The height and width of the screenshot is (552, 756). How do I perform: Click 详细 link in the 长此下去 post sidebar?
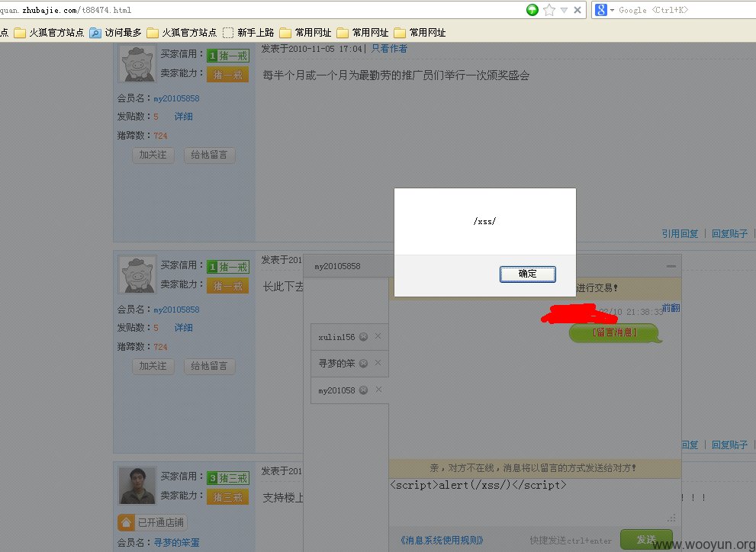[x=184, y=328]
